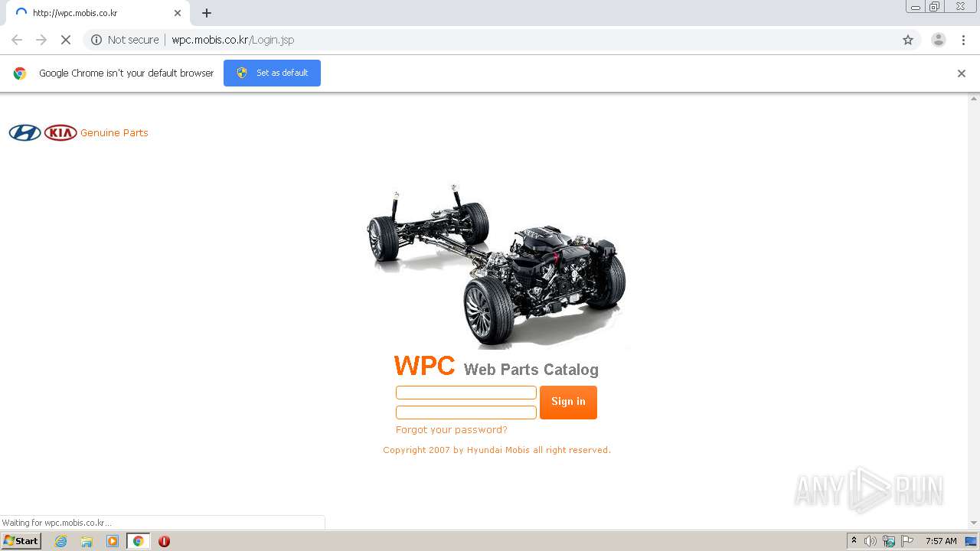Click the car chassis image

click(496, 264)
